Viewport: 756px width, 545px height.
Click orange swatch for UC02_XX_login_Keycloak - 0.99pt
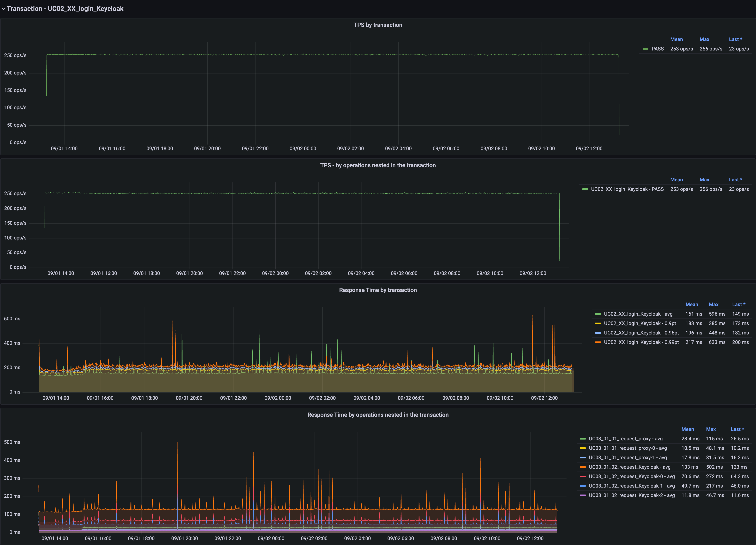click(x=598, y=342)
